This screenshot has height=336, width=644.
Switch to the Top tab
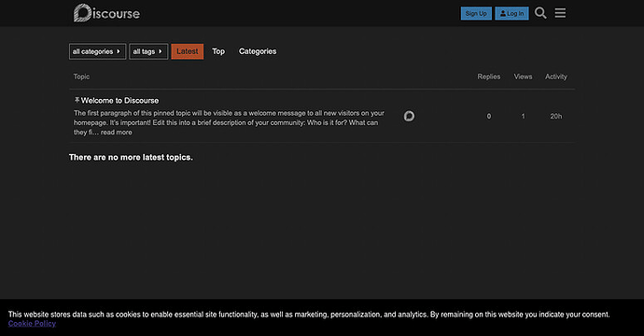218,51
